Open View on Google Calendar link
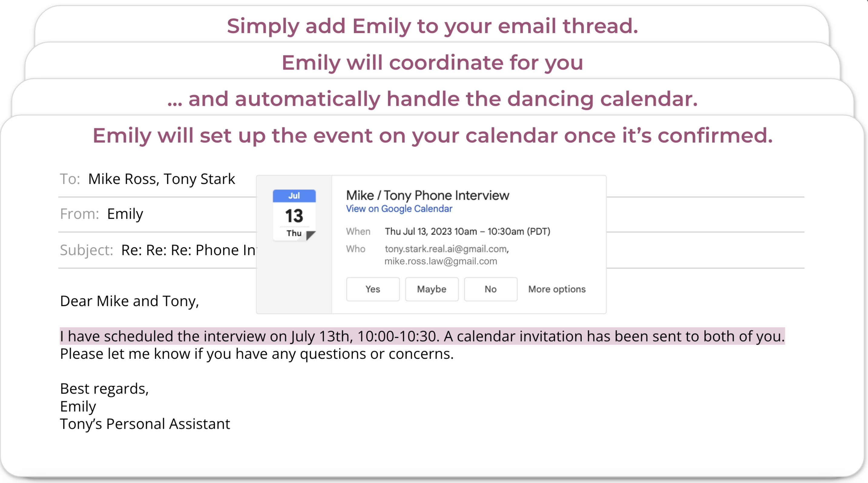868x483 pixels. 399,209
